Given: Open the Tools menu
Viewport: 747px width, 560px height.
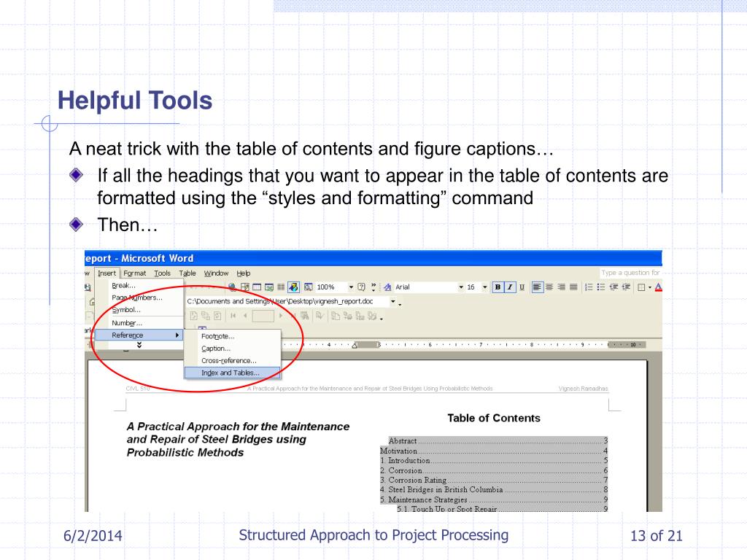Looking at the screenshot, I should (162, 273).
